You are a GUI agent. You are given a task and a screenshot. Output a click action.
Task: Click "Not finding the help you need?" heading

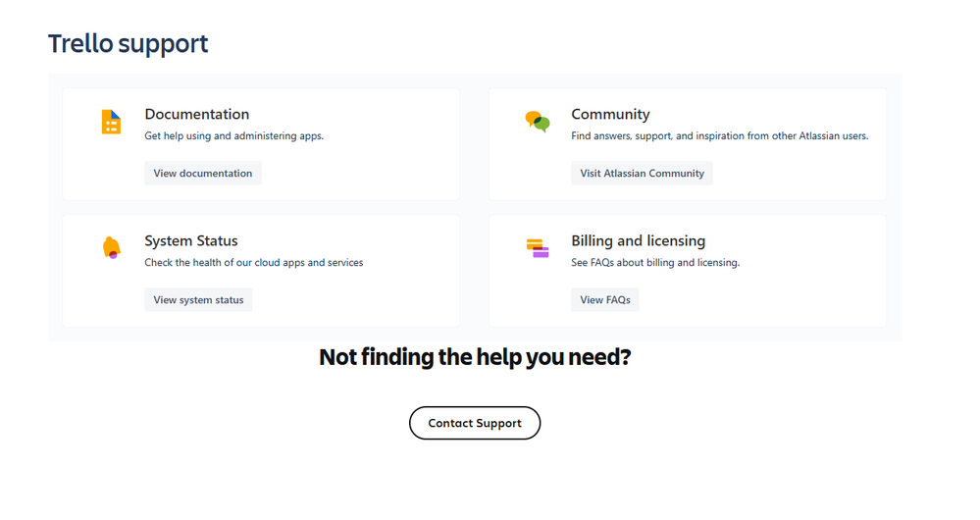pyautogui.click(x=475, y=358)
